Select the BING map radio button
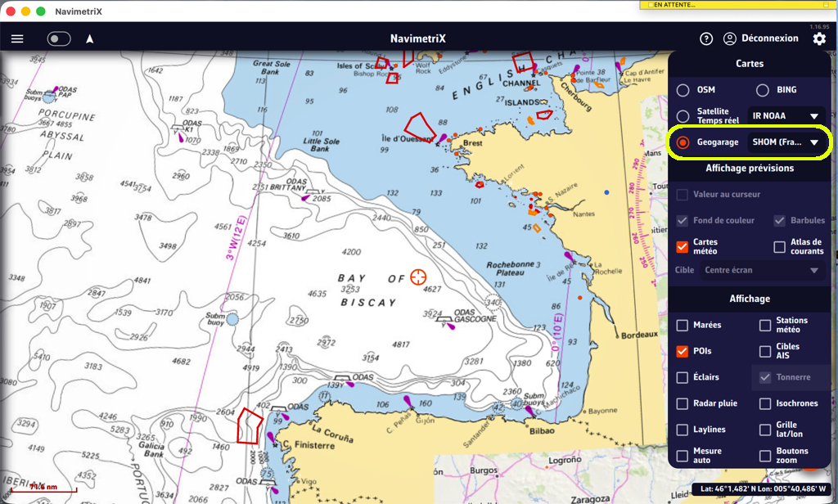 (763, 90)
